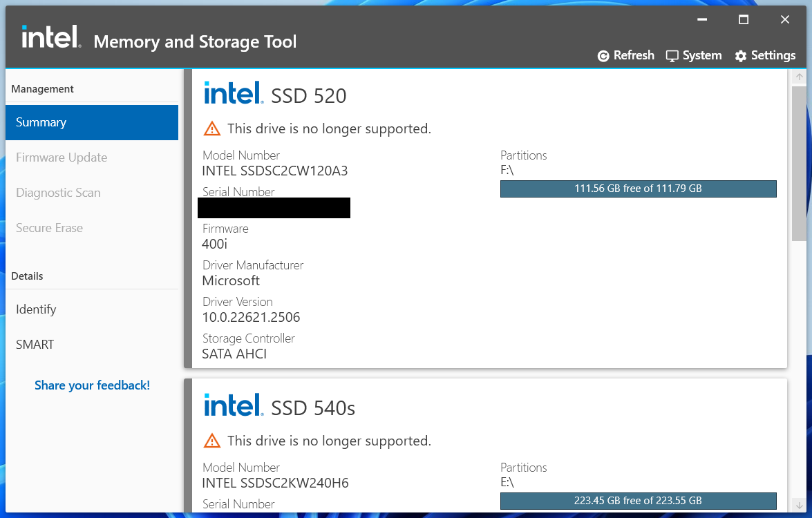Click SSD 520 'no longer supported' message
Image resolution: width=812 pixels, height=518 pixels.
(329, 129)
